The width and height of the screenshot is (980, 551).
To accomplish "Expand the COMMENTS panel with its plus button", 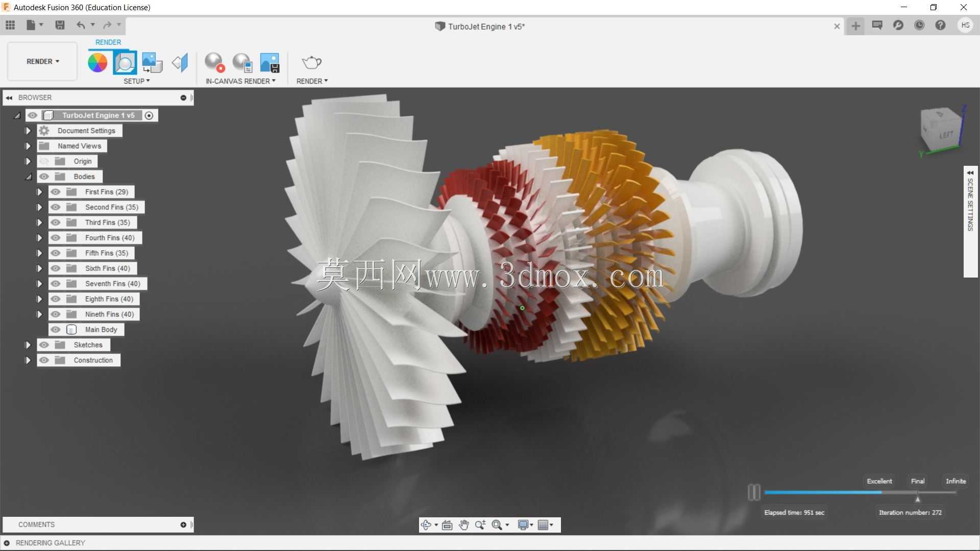I will (183, 524).
